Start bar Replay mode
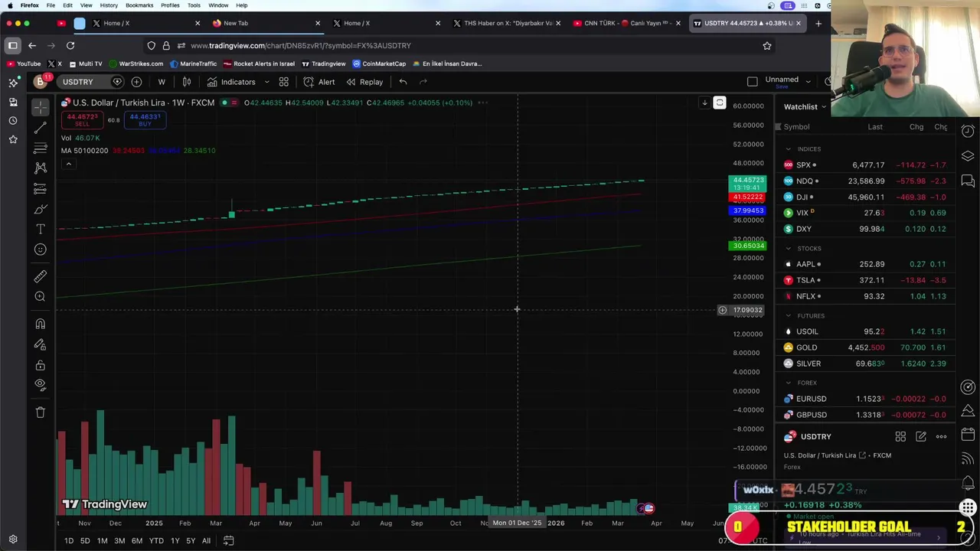Screen dimensions: 980x551 click(364, 82)
